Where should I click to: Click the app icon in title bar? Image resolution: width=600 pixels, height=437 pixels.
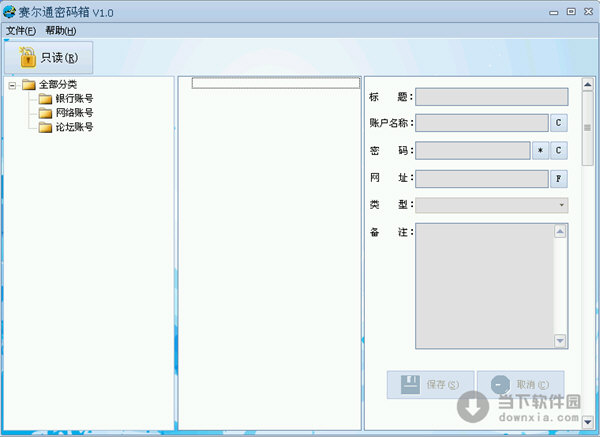point(9,12)
